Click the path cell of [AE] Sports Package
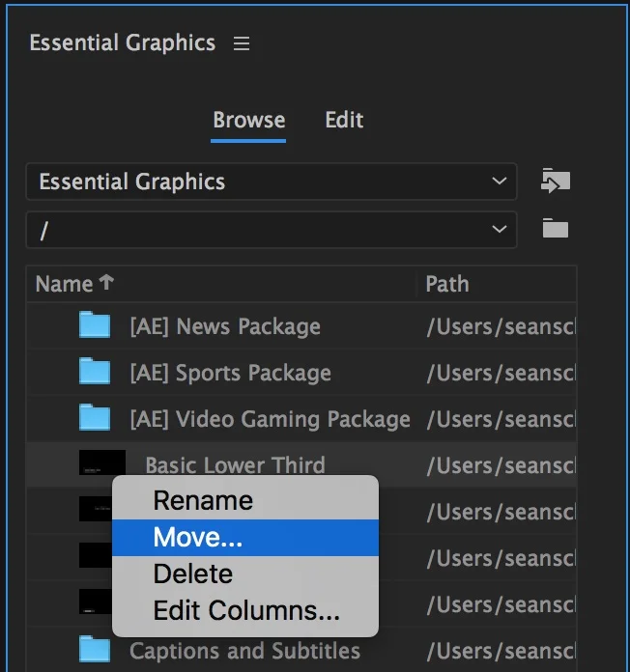630x672 pixels. tap(501, 373)
